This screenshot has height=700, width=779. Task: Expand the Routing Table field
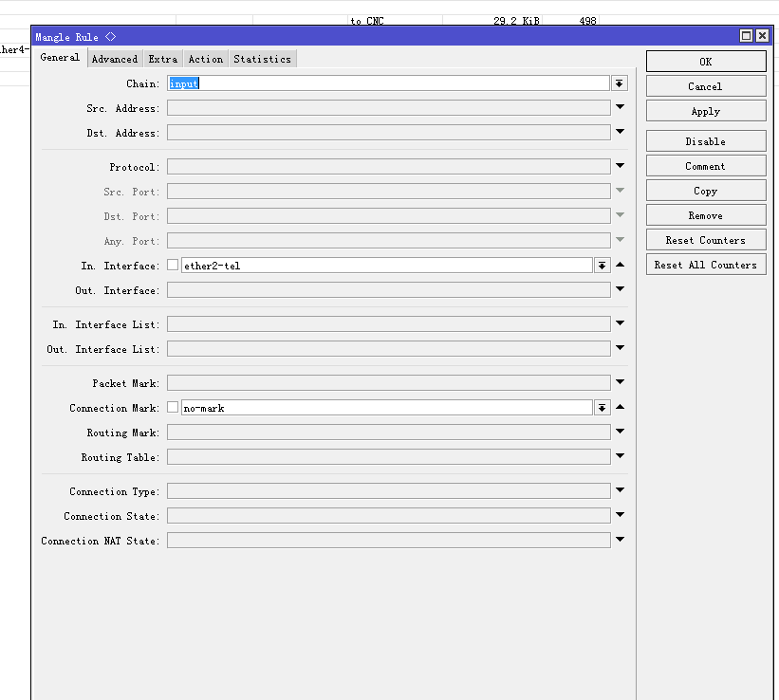[620, 455]
